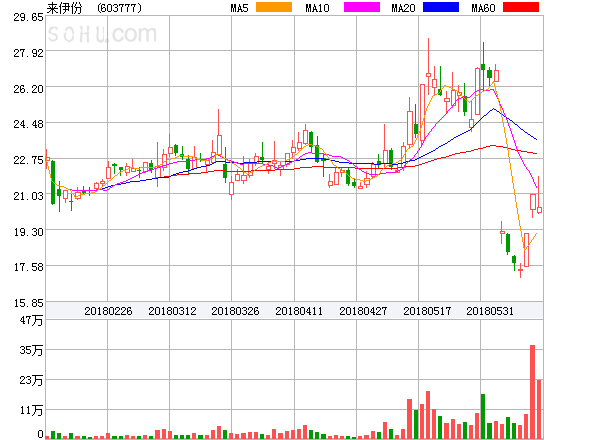Click the 20180427 date label

tap(363, 311)
